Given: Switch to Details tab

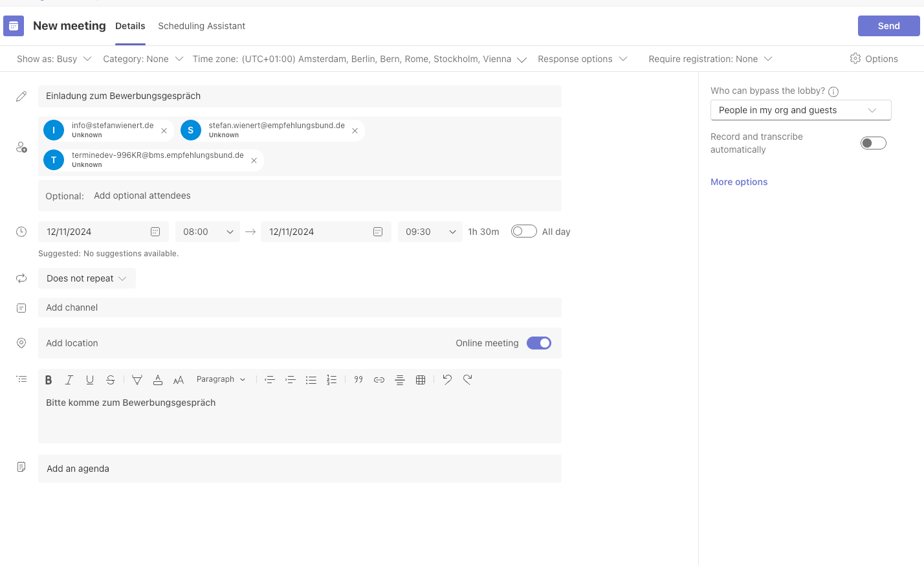Looking at the screenshot, I should point(130,26).
